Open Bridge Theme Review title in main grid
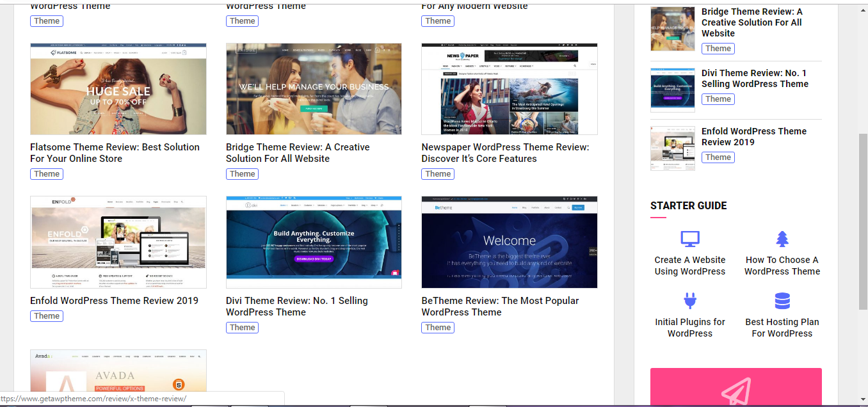The height and width of the screenshot is (407, 868). point(298,153)
